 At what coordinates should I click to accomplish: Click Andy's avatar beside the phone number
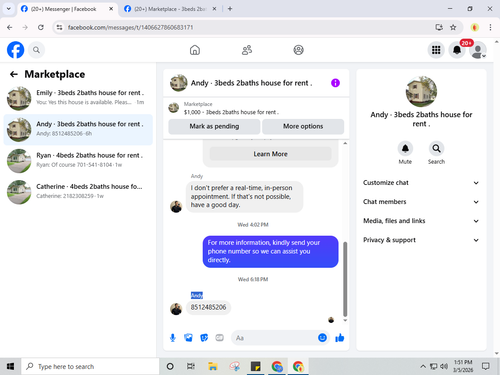tap(176, 309)
